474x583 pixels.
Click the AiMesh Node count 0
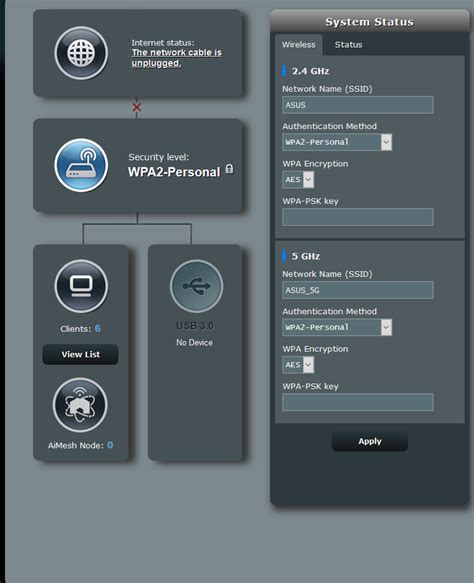pyautogui.click(x=110, y=445)
